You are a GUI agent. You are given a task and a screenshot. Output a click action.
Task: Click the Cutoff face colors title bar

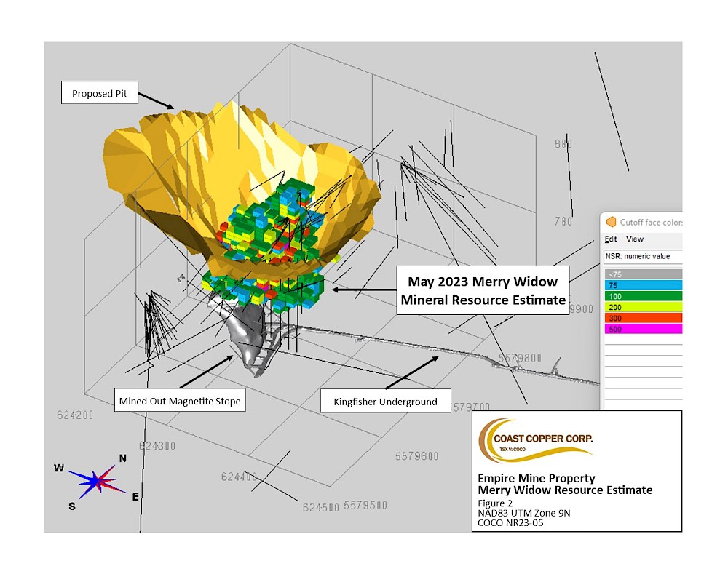pyautogui.click(x=648, y=223)
